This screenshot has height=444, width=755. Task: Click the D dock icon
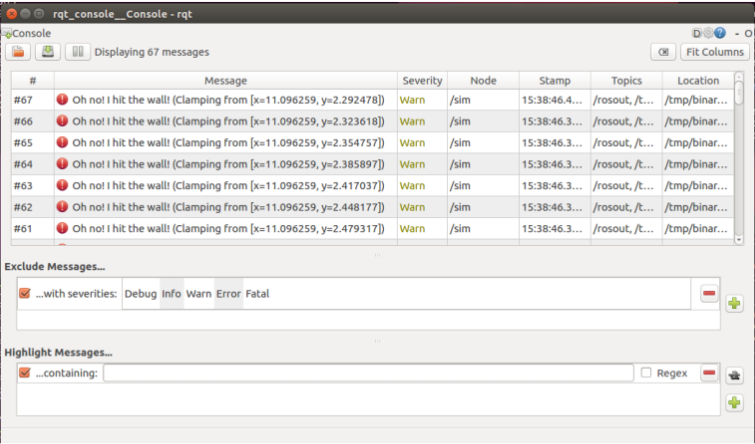(696, 33)
